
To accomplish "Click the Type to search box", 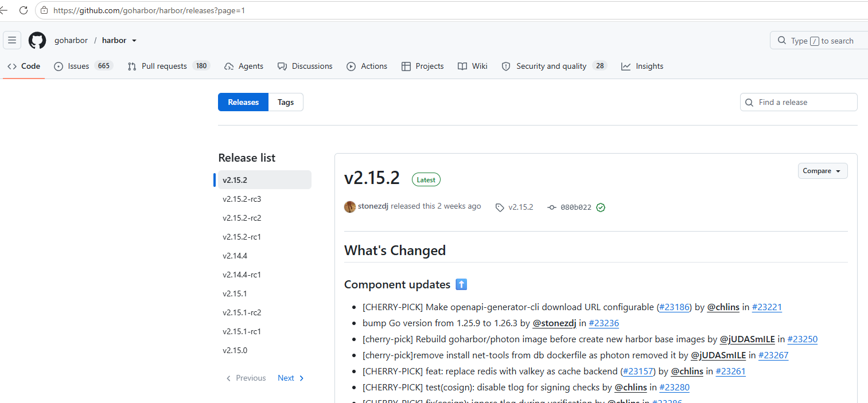I will (x=819, y=41).
